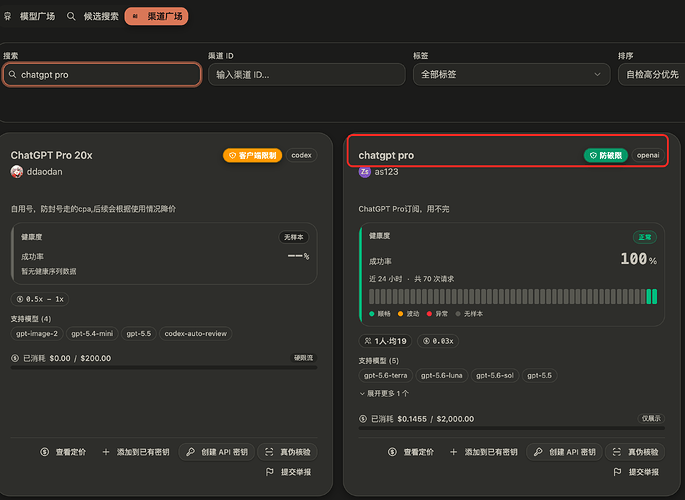Click 提交举报 on ChatGPT Pro 20x card
The height and width of the screenshot is (500, 685).
pyautogui.click(x=289, y=472)
